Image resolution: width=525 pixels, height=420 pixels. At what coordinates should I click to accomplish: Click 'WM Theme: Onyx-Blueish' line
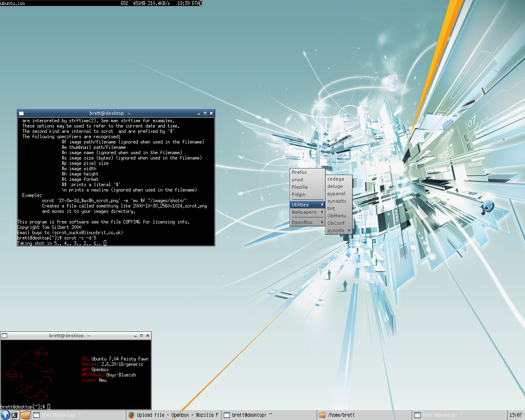pos(109,375)
